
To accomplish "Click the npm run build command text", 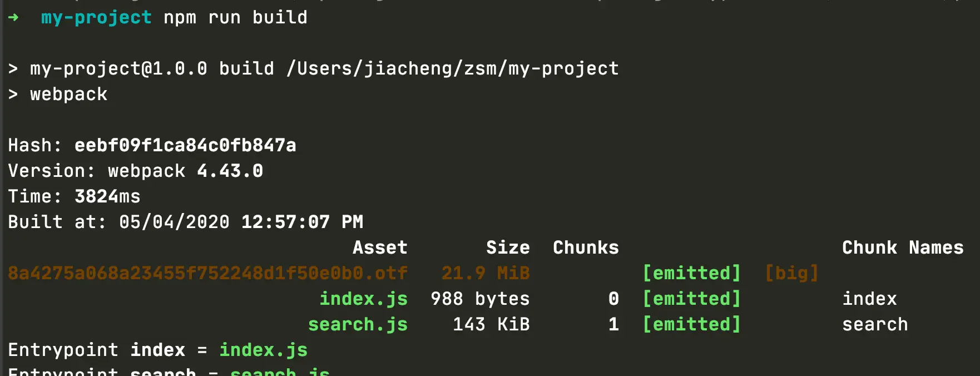I will [235, 18].
